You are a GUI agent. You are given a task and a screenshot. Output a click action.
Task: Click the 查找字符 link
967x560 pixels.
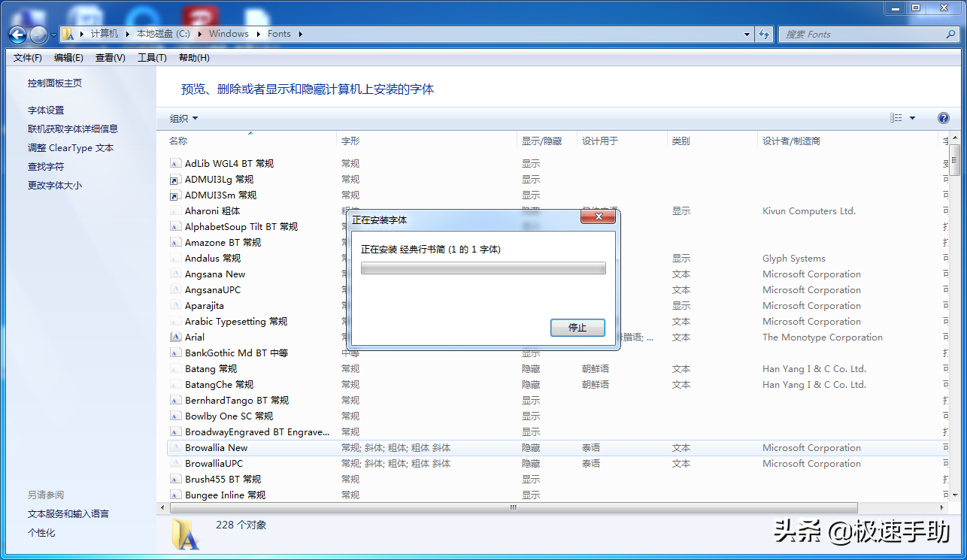[x=46, y=167]
